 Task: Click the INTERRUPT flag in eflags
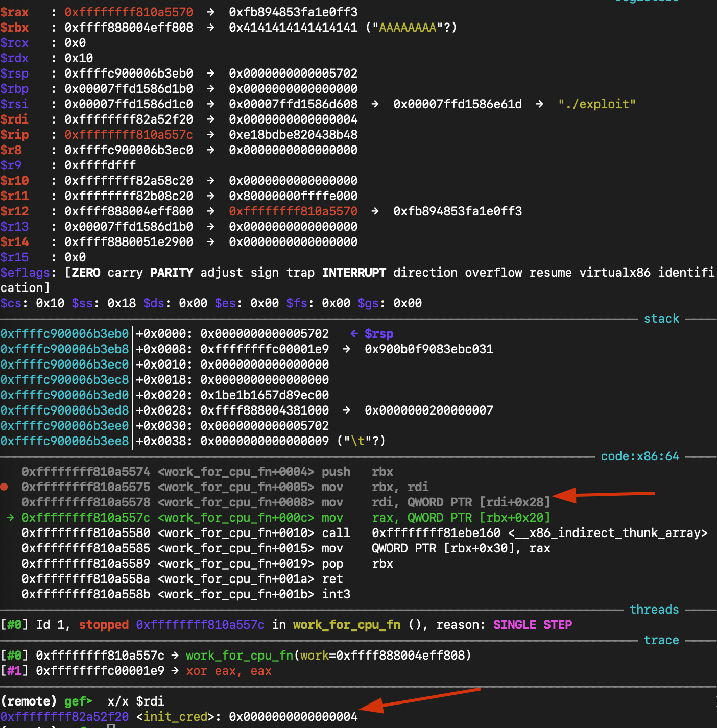click(x=353, y=273)
